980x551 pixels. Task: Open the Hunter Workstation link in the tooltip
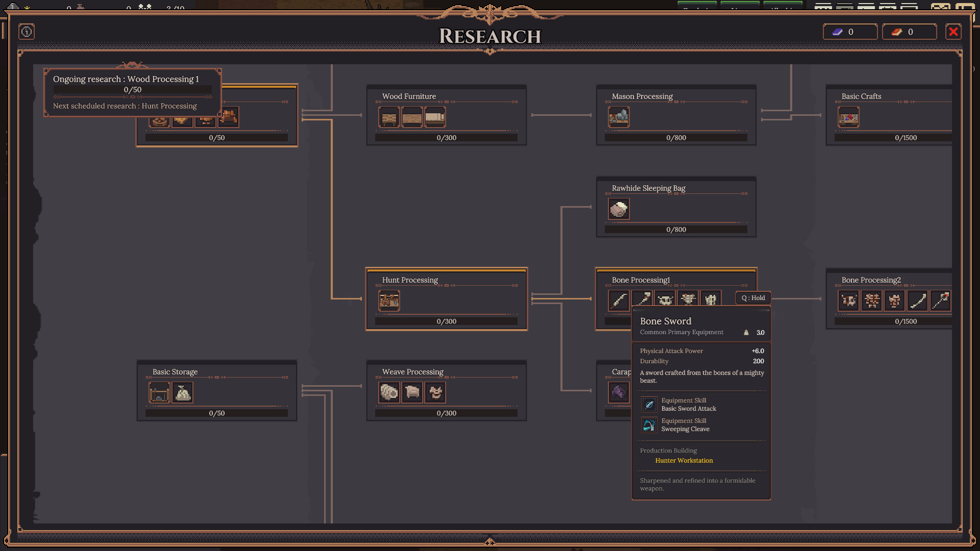[684, 460]
